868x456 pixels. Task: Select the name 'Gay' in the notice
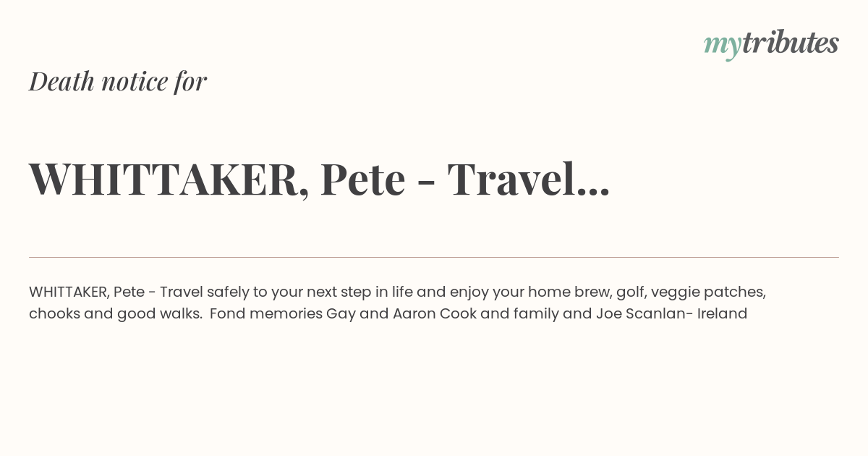[341, 314]
